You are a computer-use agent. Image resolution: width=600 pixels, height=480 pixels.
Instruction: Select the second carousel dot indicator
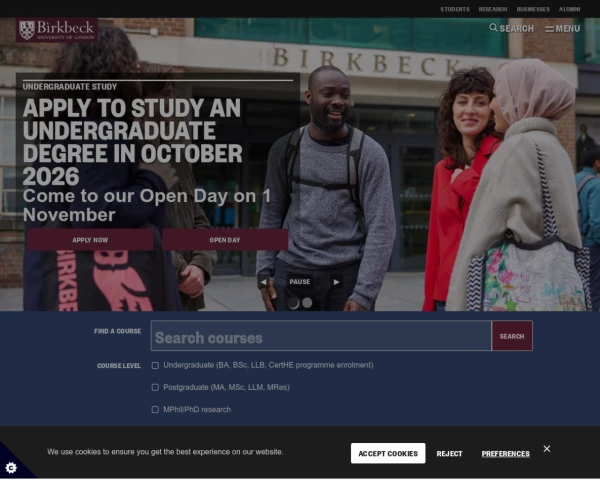[307, 303]
